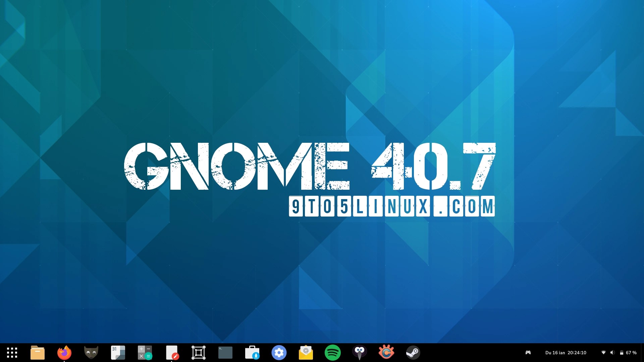Show all applications with the grid button

12,353
